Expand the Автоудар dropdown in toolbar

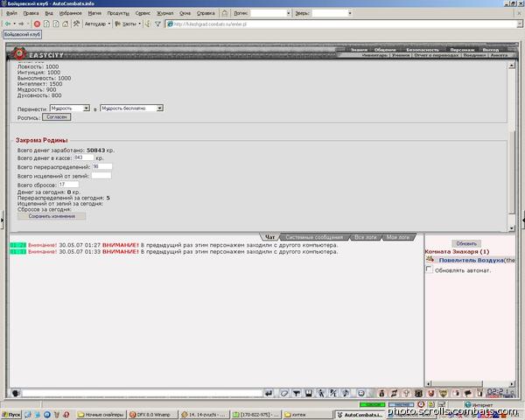coord(109,24)
